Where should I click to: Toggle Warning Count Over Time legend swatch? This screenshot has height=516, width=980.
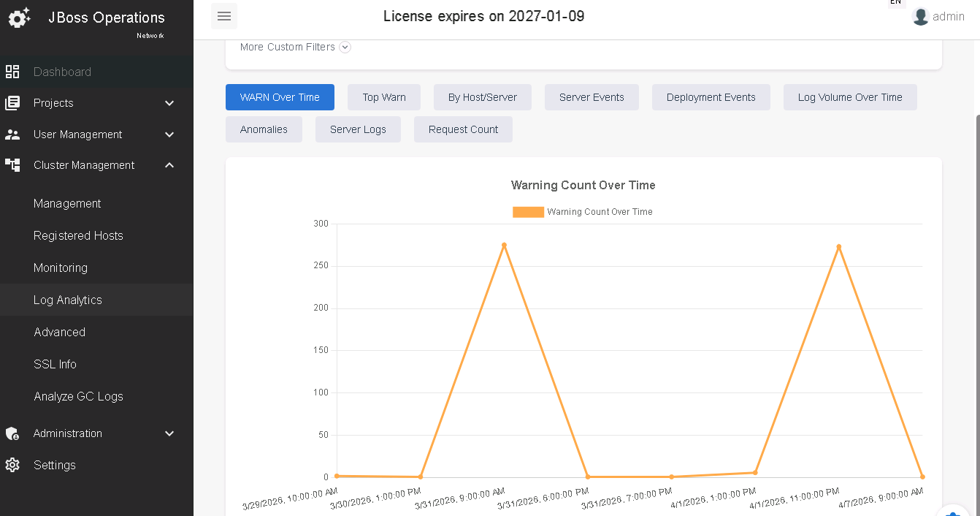click(528, 212)
